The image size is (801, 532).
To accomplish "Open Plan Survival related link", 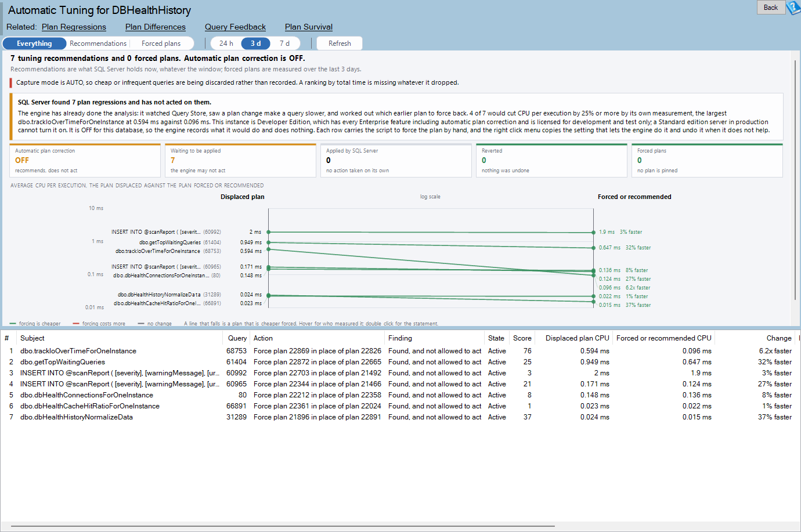I will [309, 27].
